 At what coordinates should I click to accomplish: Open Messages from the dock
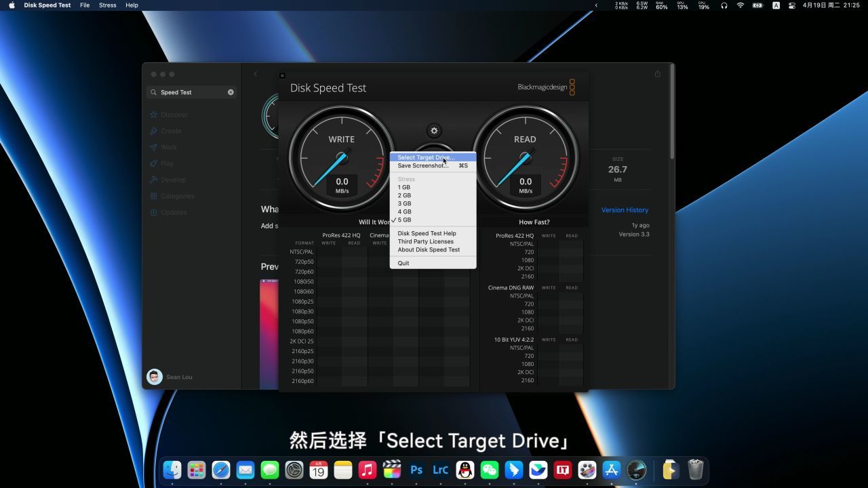click(270, 470)
